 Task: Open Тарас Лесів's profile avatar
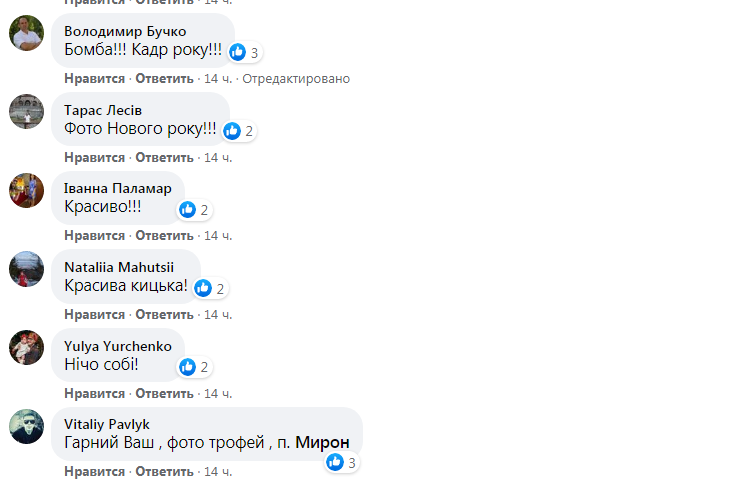tap(26, 111)
